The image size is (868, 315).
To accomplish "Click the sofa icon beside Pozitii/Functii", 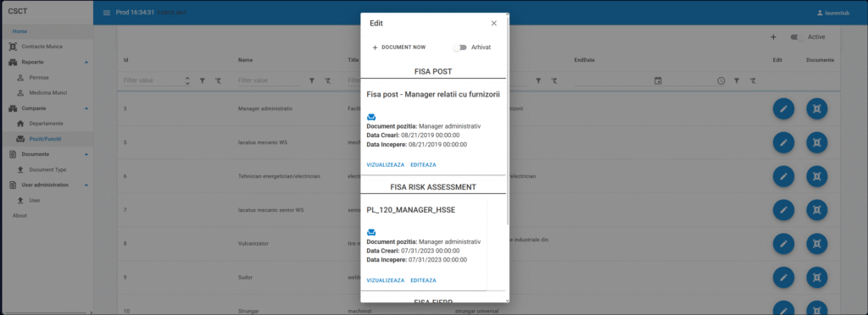I will point(20,139).
